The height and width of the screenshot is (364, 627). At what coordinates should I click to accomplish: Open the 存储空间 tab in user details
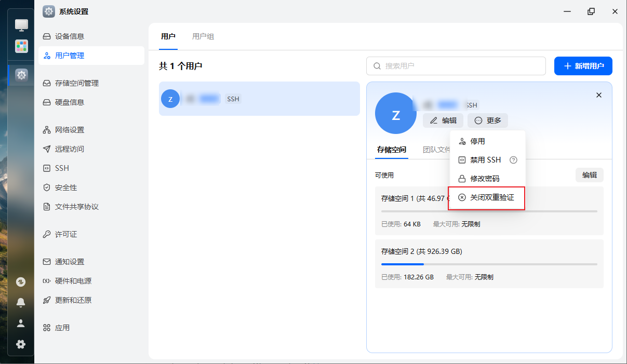click(392, 150)
